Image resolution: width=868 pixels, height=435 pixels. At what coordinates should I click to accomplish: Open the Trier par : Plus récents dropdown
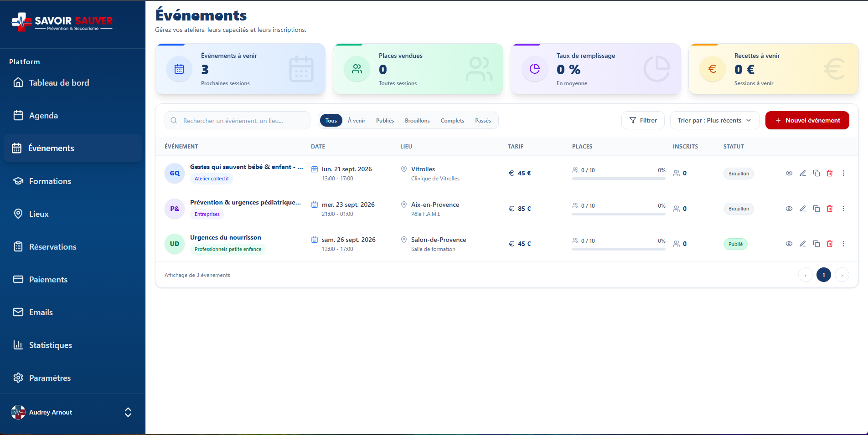pos(715,120)
